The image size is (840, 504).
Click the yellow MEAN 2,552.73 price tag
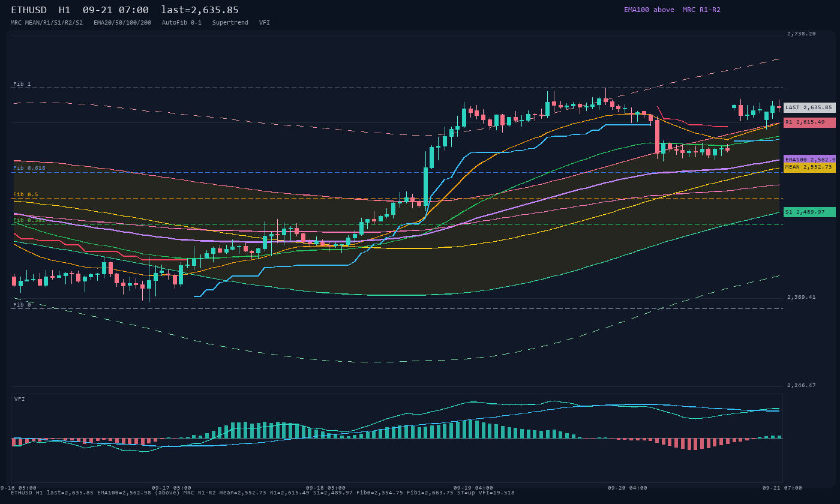(x=809, y=167)
